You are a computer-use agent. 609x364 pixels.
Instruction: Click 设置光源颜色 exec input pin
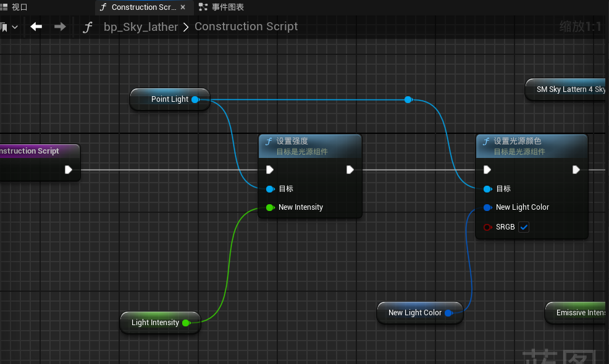(487, 170)
